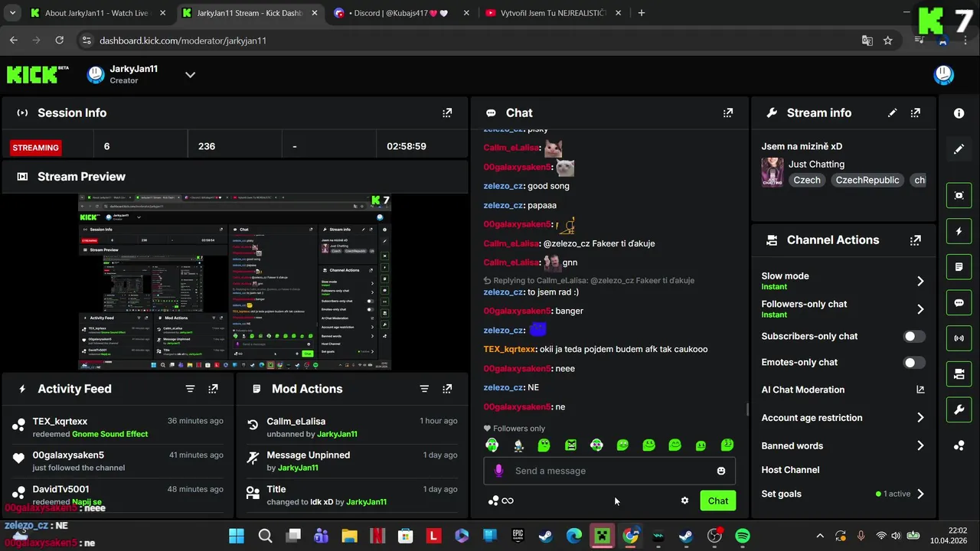980x551 pixels.
Task: Toggle the broadcast Session Info icon in the sidebar
Action: click(x=959, y=338)
